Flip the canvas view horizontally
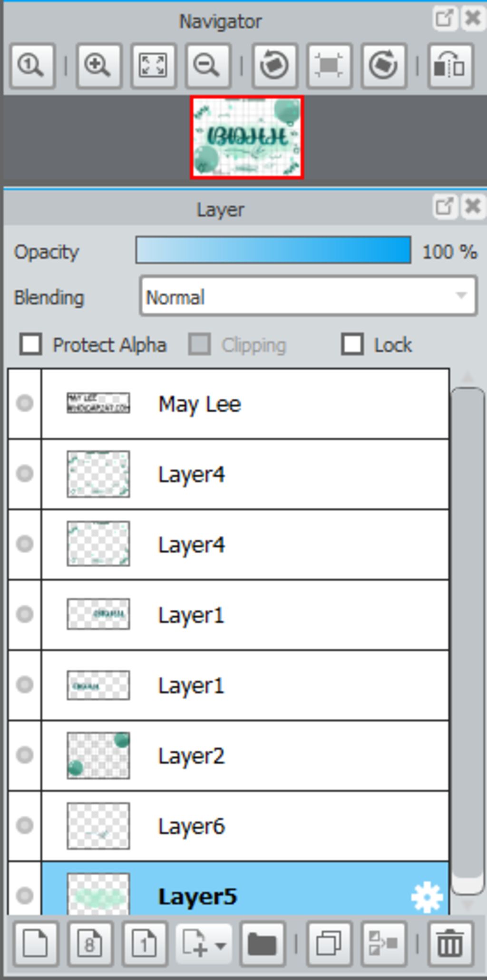This screenshot has height=980, width=487. click(450, 66)
